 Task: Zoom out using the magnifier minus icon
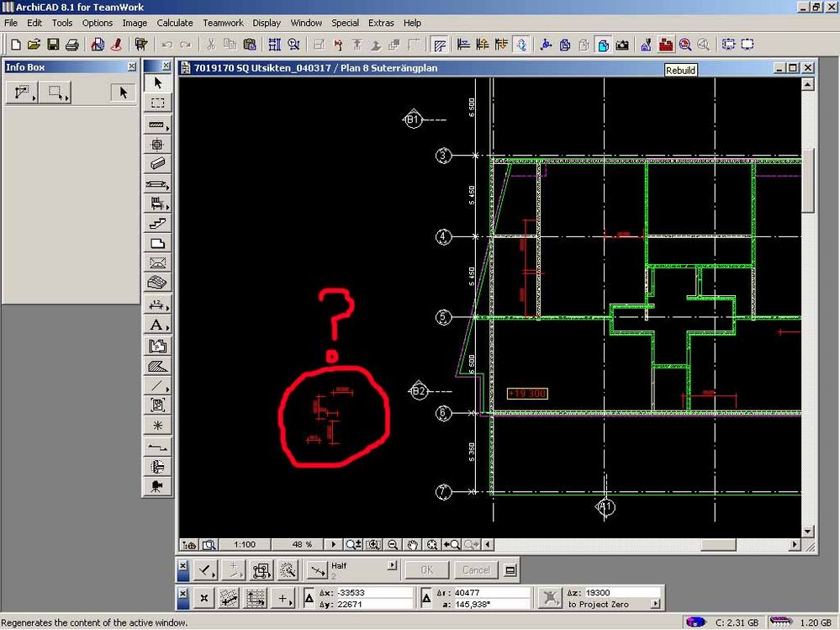(393, 545)
